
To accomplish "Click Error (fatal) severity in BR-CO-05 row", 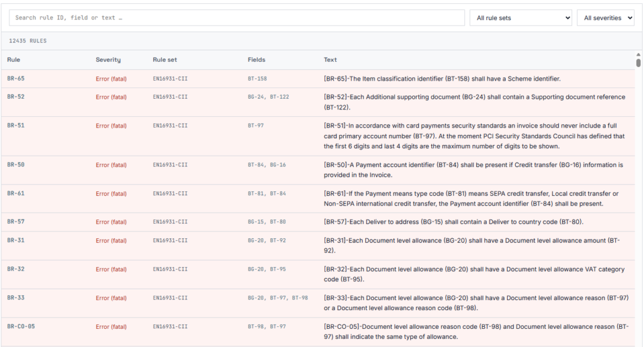I will coord(111,327).
